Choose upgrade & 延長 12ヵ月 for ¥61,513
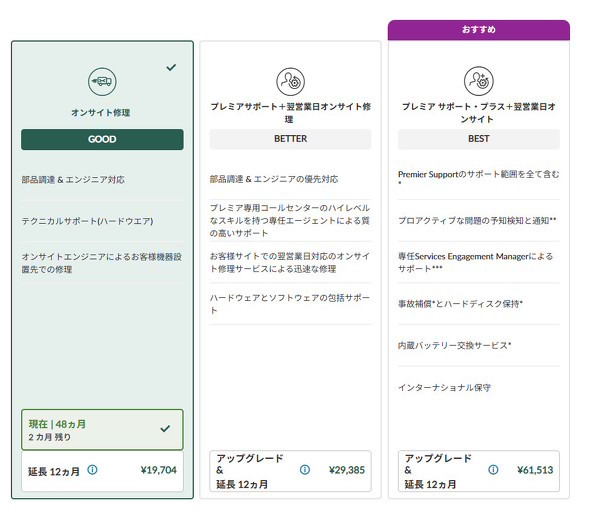Viewport: 590px width, 512px height. 479,471
